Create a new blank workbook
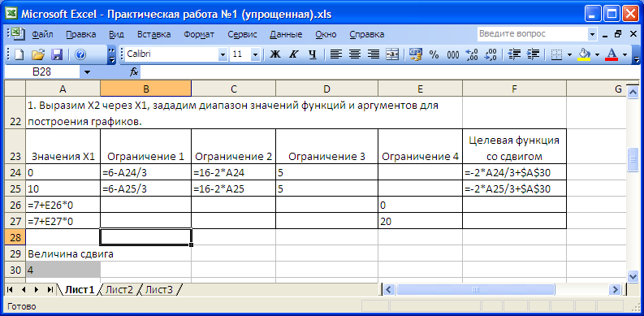Image resolution: width=644 pixels, height=316 pixels. (x=19, y=54)
